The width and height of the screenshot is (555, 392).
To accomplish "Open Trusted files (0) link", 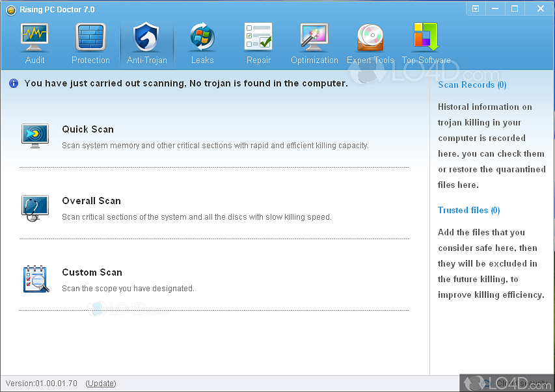I will 468,210.
